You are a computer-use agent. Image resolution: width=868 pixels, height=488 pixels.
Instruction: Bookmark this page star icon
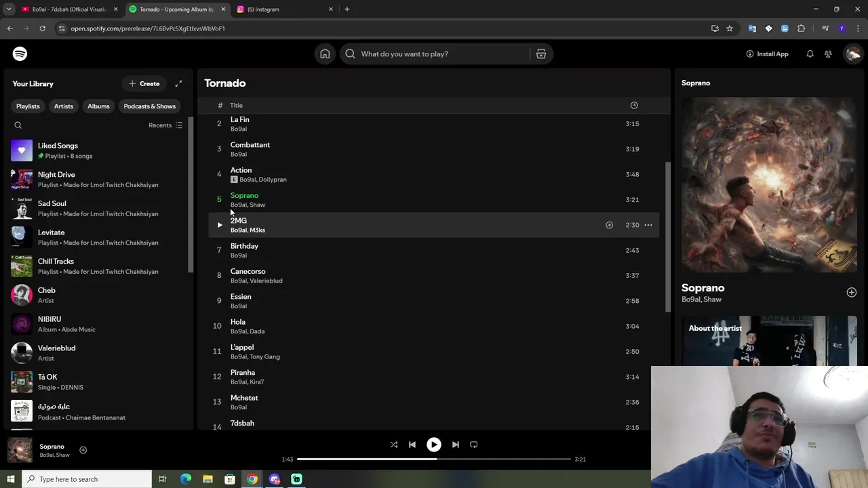point(730,28)
